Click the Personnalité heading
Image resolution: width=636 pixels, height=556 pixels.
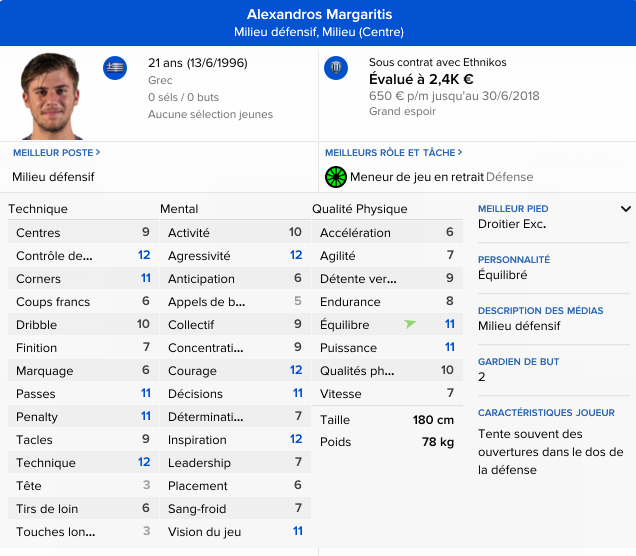pyautogui.click(x=514, y=260)
